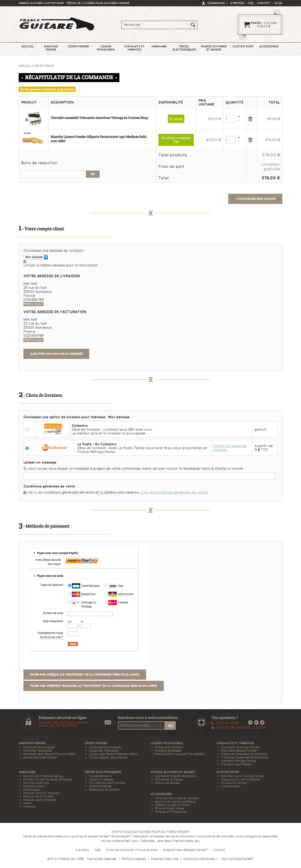Open the general sales conditions link

[x=174, y=493]
